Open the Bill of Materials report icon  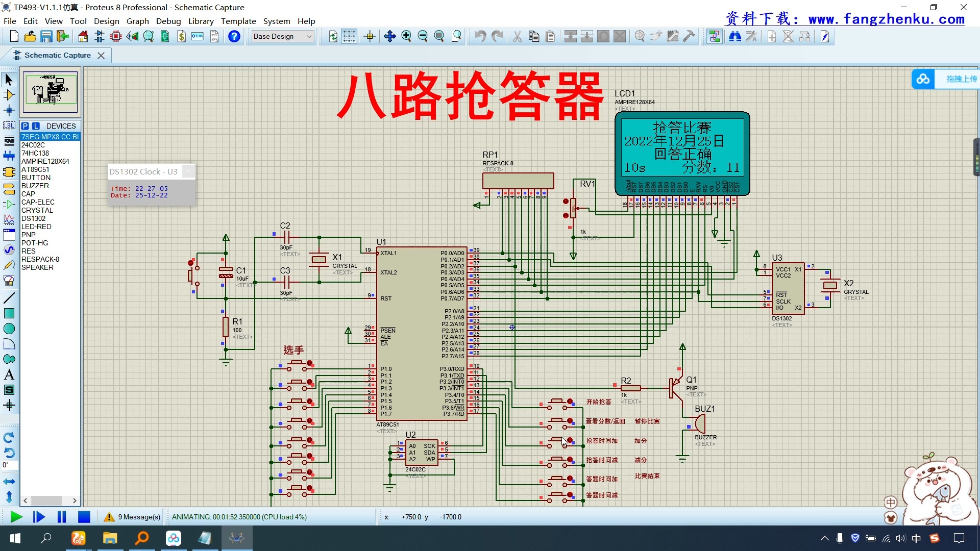pyautogui.click(x=181, y=36)
